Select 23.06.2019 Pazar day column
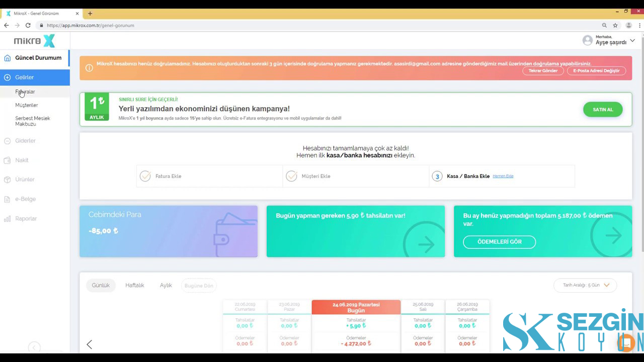Viewport: 644px width, 362px height. point(289,307)
